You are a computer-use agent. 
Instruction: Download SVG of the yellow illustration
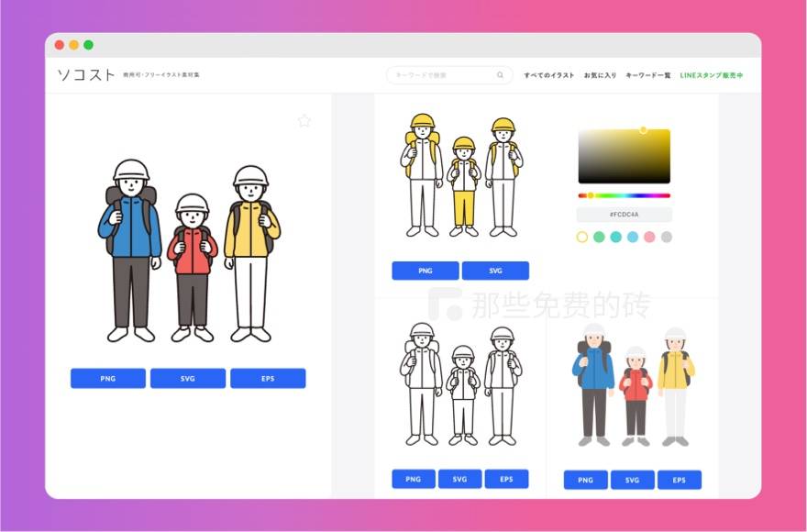[495, 271]
